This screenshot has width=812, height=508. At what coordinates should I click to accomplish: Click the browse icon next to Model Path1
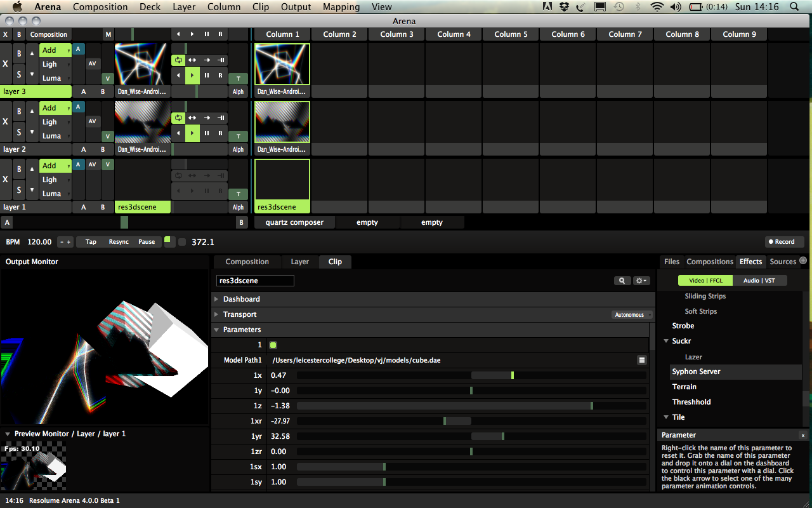tap(642, 360)
